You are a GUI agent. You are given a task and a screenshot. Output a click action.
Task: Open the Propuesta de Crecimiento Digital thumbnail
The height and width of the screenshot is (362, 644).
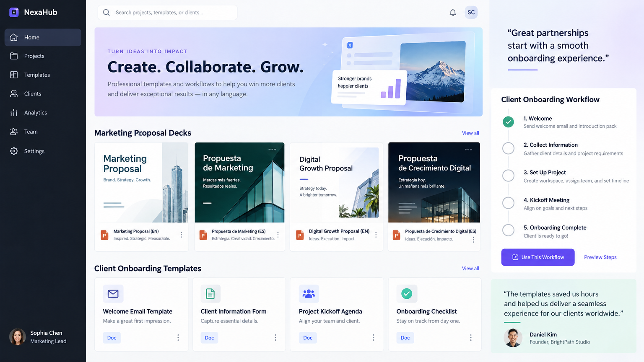point(434,182)
